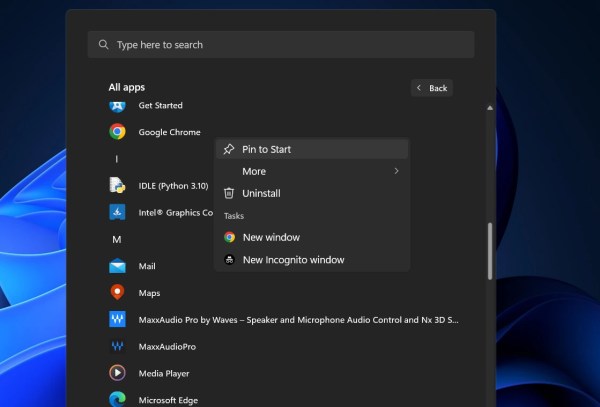Image resolution: width=600 pixels, height=407 pixels.
Task: Click the Type here to search box
Action: 280,45
